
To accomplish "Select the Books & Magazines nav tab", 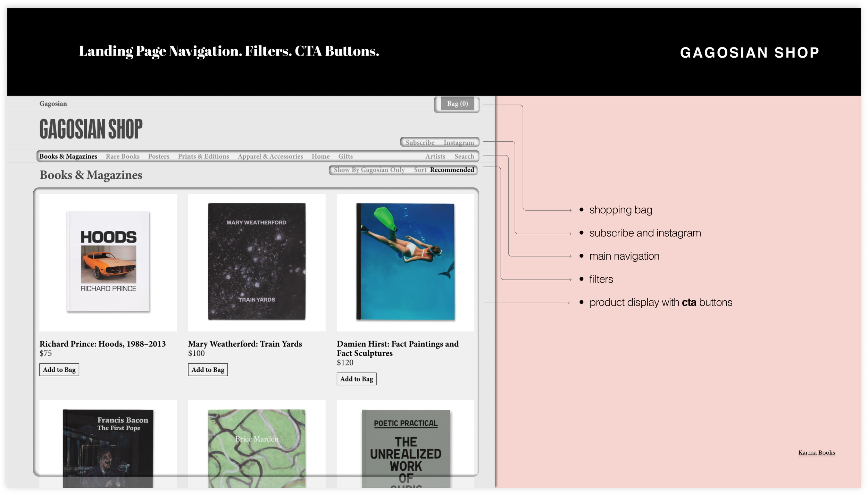I will point(68,157).
